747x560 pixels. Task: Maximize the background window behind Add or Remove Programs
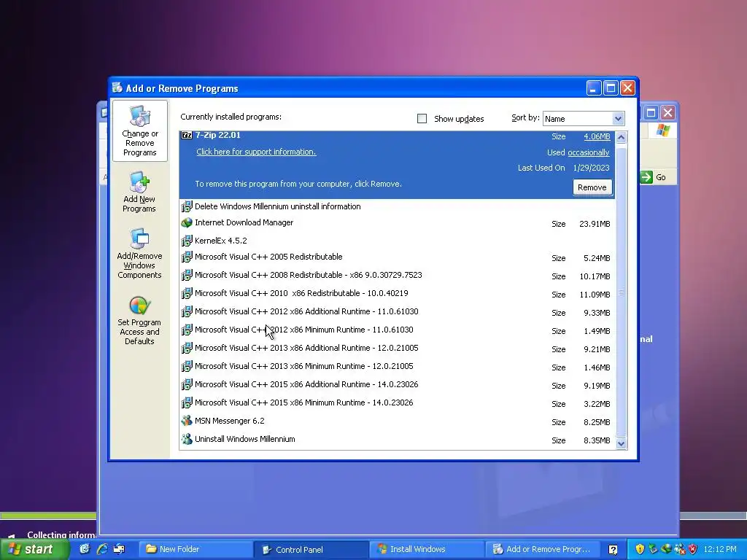tap(651, 113)
